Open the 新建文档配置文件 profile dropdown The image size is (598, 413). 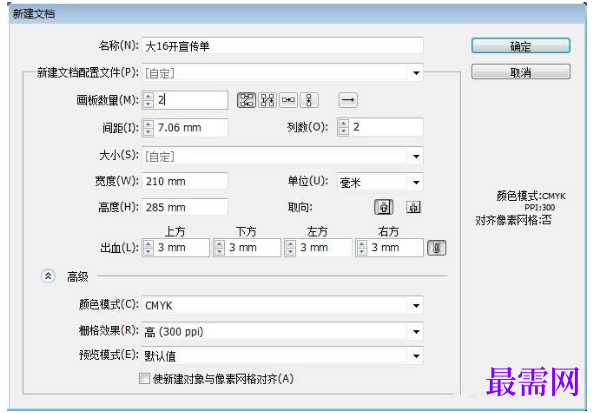416,73
